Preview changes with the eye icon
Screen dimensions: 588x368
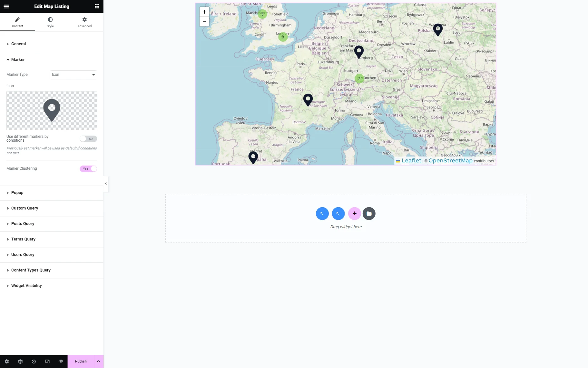click(61, 361)
